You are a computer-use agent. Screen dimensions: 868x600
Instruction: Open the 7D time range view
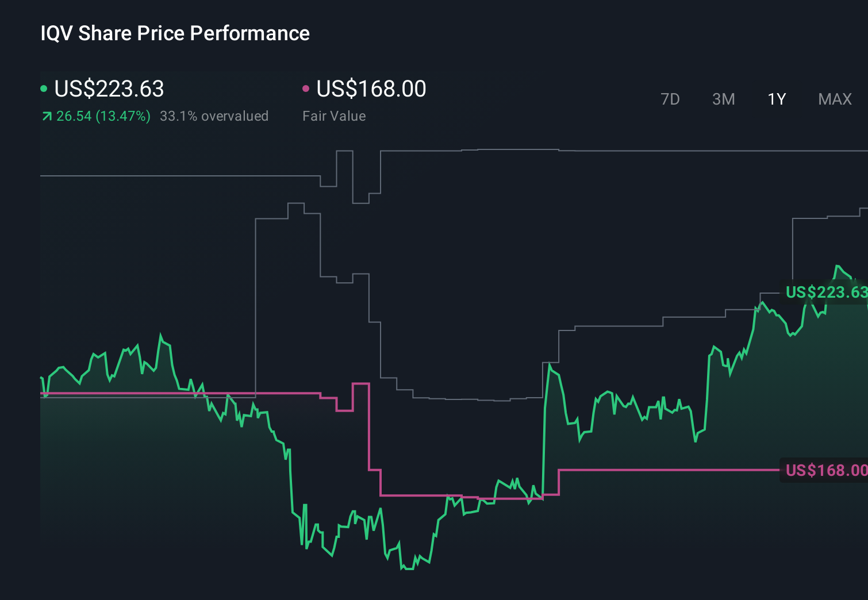tap(670, 99)
